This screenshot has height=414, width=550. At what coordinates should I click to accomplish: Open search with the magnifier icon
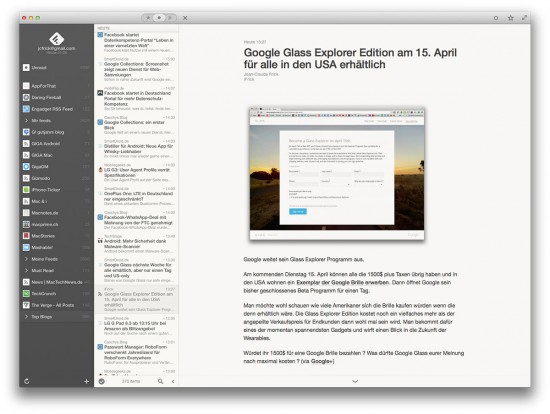160,381
